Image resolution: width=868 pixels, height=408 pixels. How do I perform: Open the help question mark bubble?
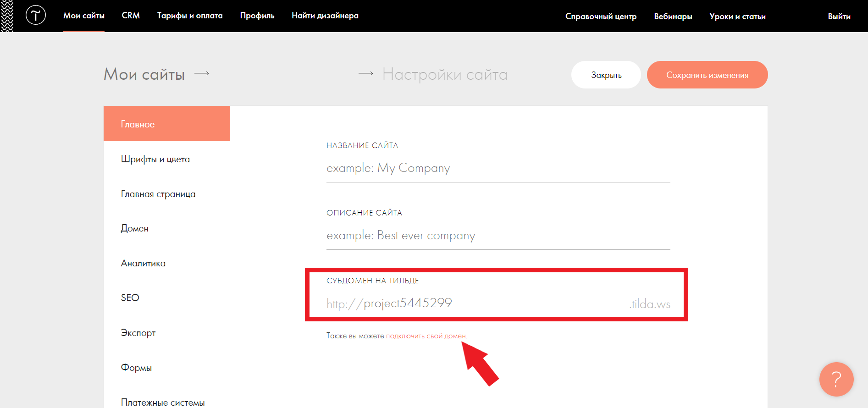coord(836,379)
